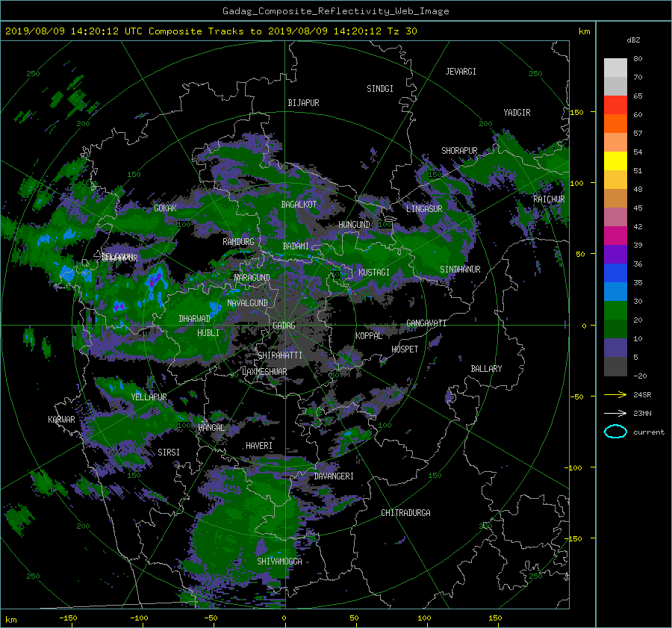Click the -20 dBZ legend value
This screenshot has height=628, width=672.
[x=640, y=376]
